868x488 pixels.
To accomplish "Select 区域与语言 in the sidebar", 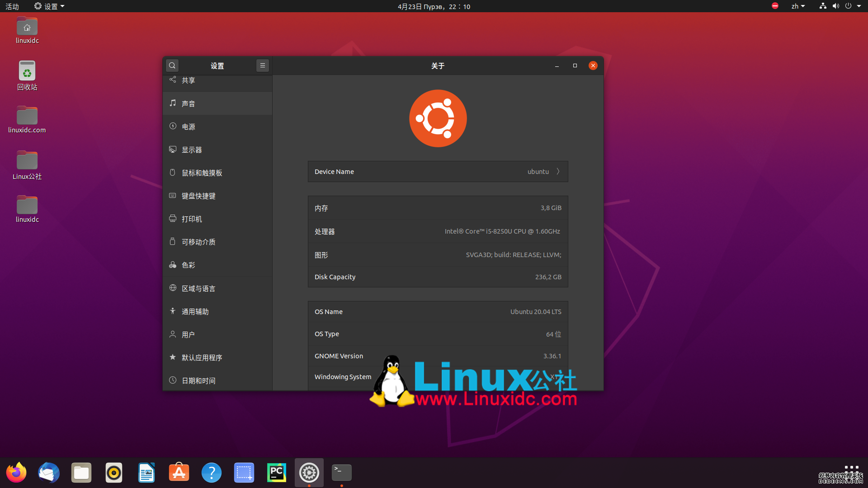I will tap(217, 288).
